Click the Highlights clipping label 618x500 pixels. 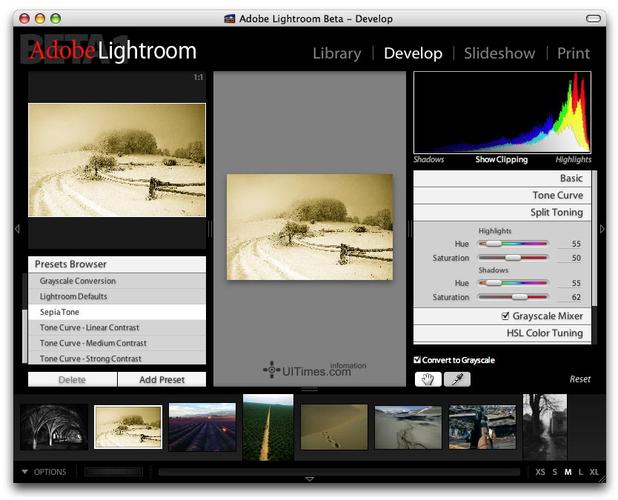(573, 159)
